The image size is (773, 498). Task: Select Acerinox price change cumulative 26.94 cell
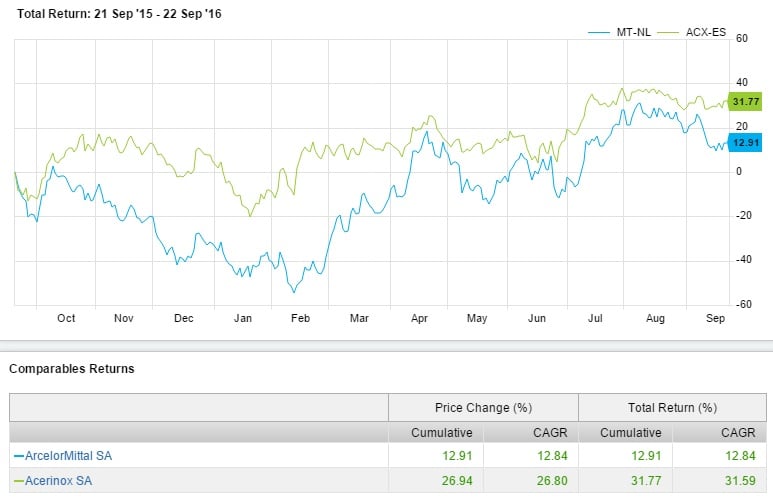447,480
